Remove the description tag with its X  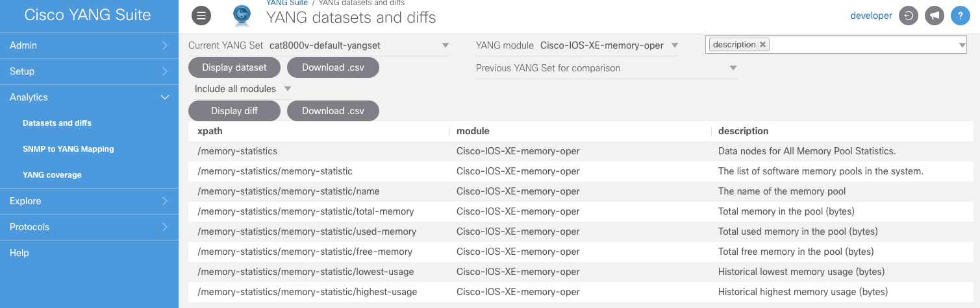tap(762, 45)
